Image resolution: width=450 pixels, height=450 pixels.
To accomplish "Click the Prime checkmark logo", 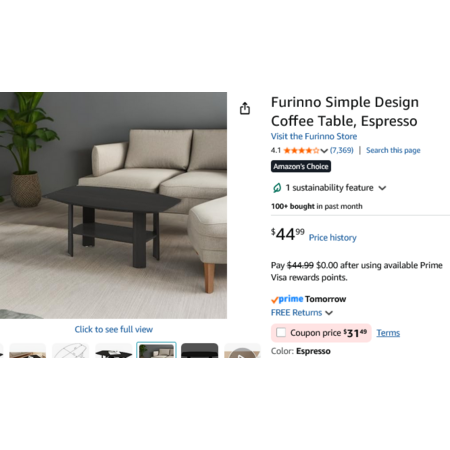I will coord(287,299).
